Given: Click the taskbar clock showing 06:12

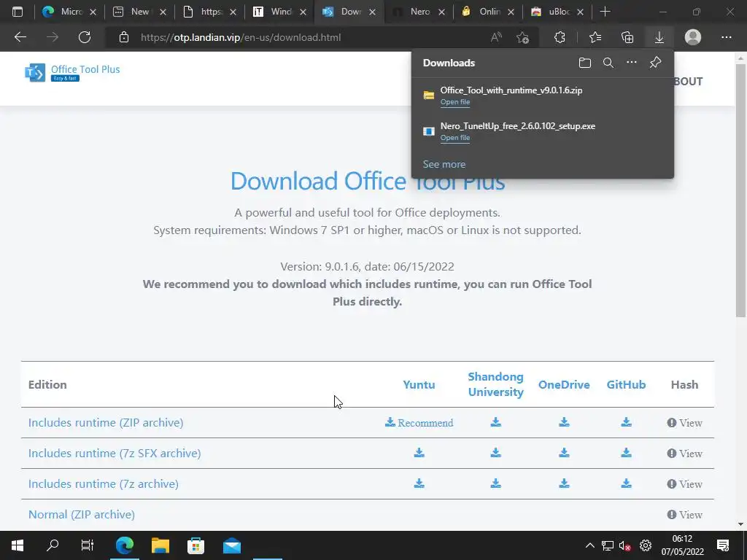Looking at the screenshot, I should point(682,545).
